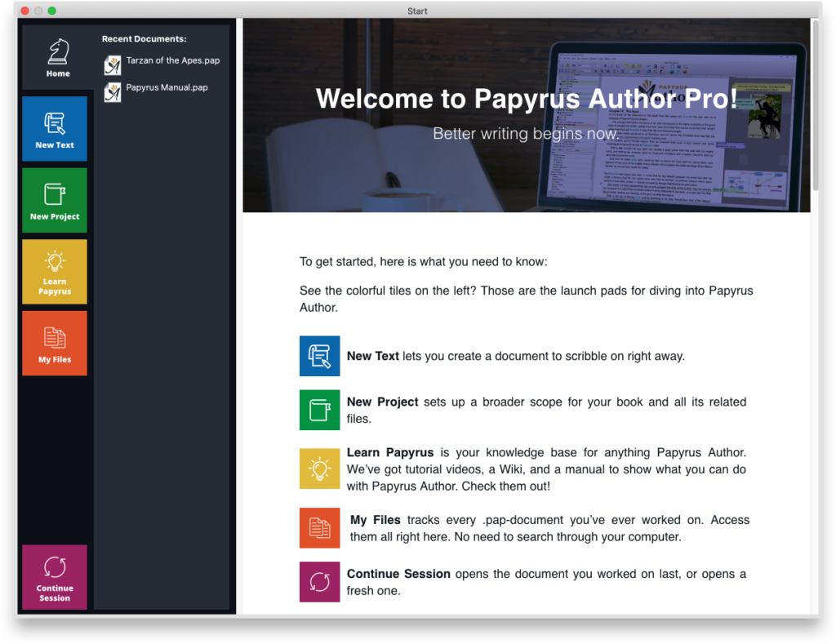Image resolution: width=836 pixels, height=644 pixels.
Task: Click the Continue Session purple tile
Action: point(55,577)
